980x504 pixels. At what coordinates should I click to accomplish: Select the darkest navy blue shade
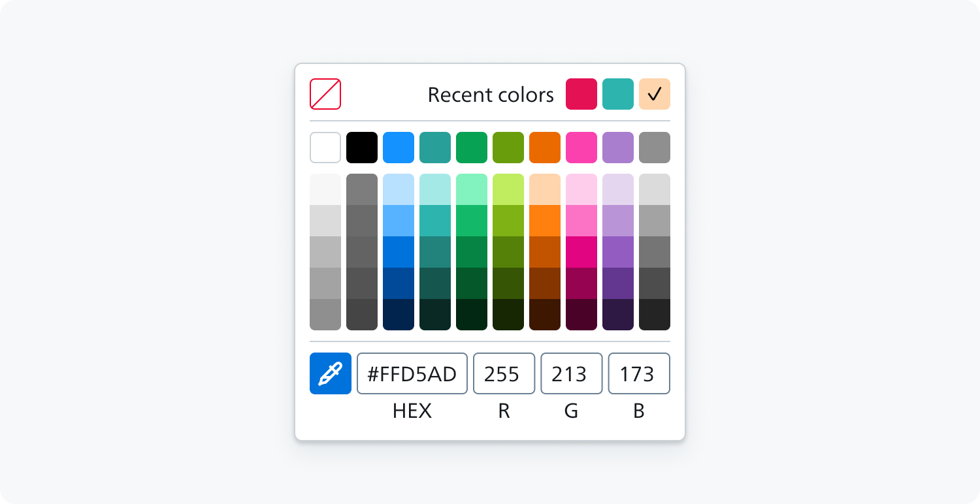pyautogui.click(x=399, y=315)
